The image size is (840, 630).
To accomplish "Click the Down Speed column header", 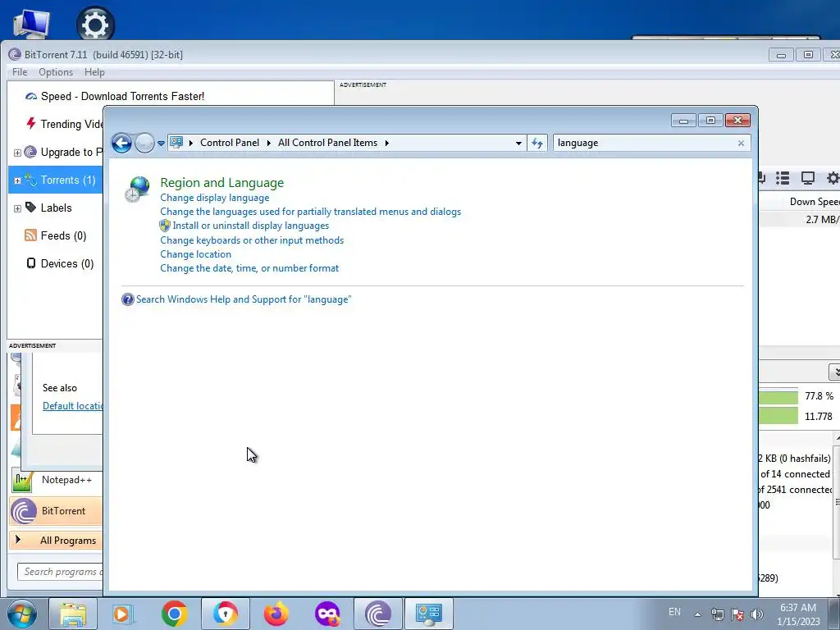I will pyautogui.click(x=813, y=202).
